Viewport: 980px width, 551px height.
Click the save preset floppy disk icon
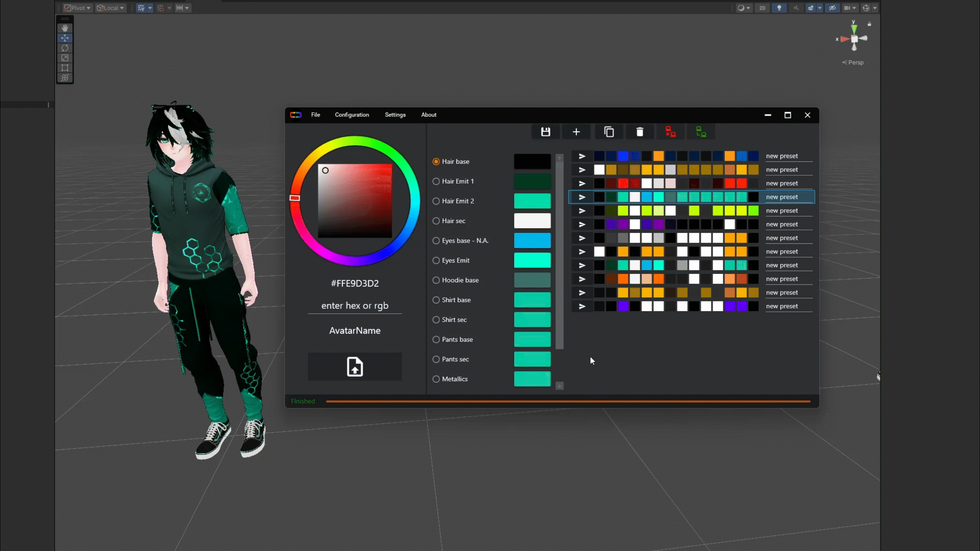546,132
